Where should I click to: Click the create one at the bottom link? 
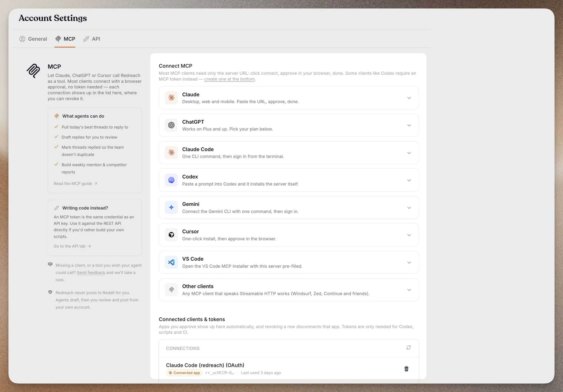(230, 79)
